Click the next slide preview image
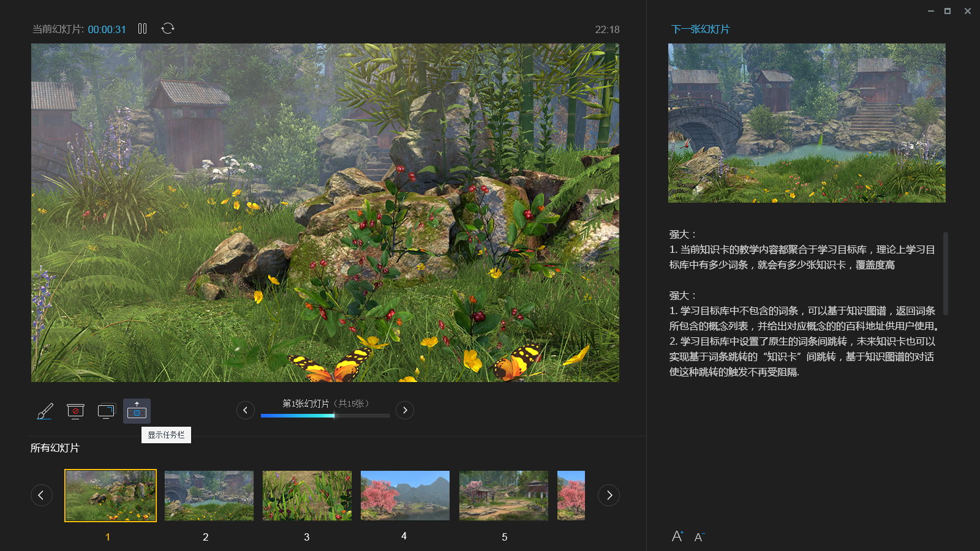 [807, 123]
